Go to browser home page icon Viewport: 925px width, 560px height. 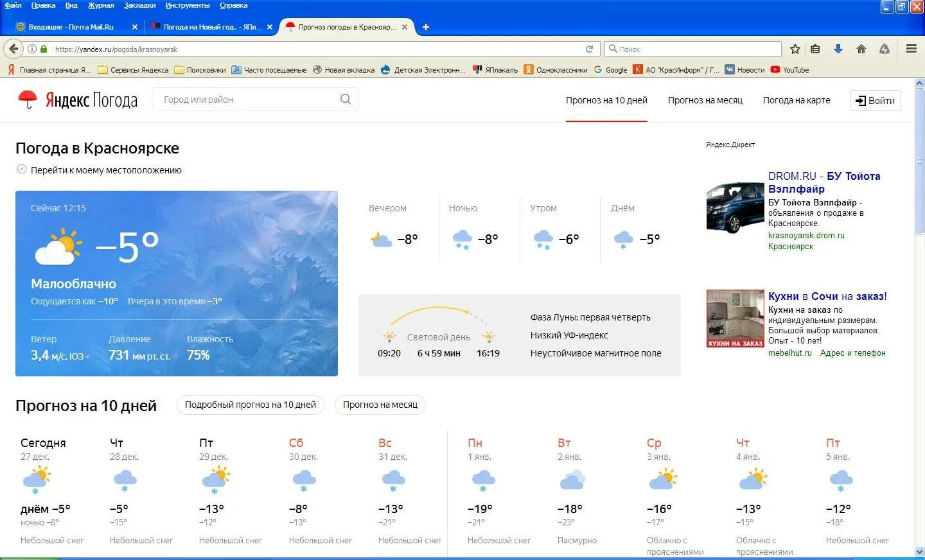(x=861, y=49)
